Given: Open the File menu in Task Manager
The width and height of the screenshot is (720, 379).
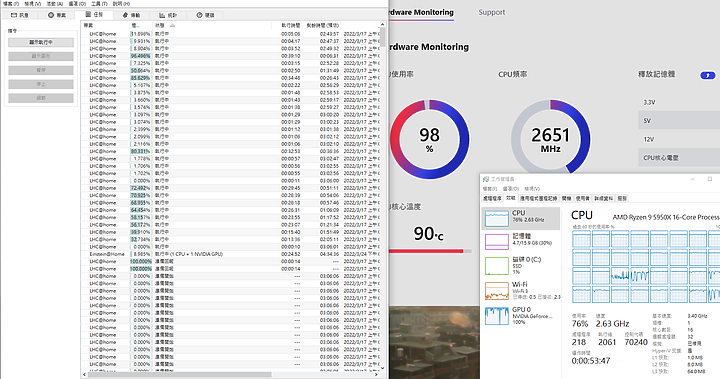Looking at the screenshot, I should click(490, 189).
